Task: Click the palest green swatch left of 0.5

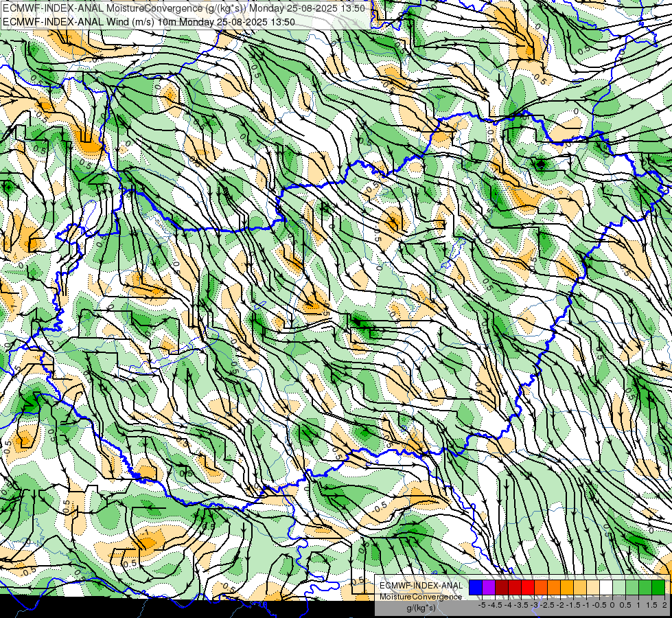Action: pyautogui.click(x=619, y=588)
